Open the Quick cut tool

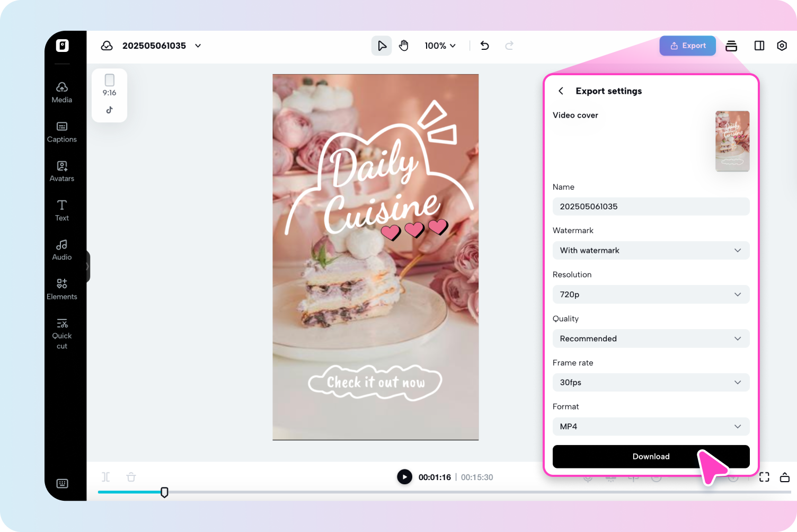point(62,334)
